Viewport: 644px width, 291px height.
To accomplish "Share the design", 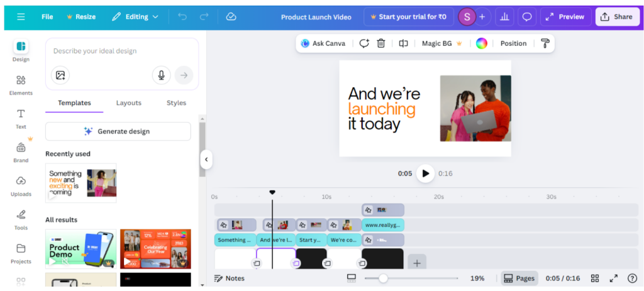I will 618,17.
